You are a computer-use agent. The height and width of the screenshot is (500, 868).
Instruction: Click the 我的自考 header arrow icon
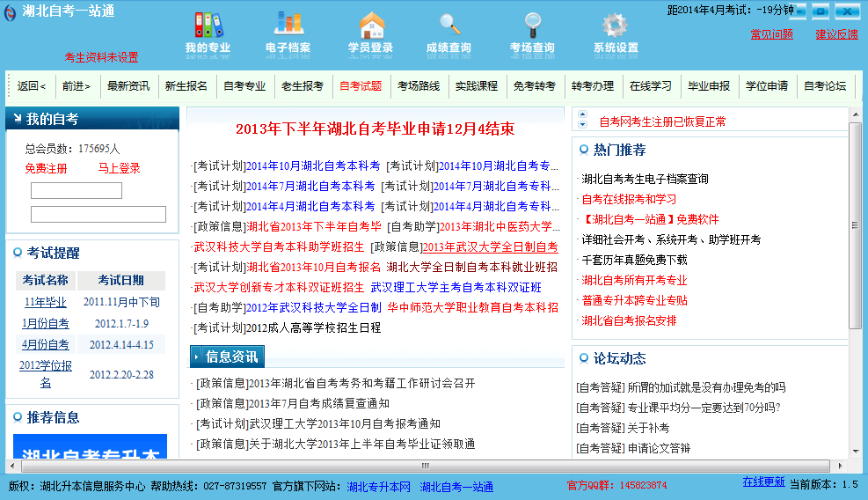coord(18,118)
